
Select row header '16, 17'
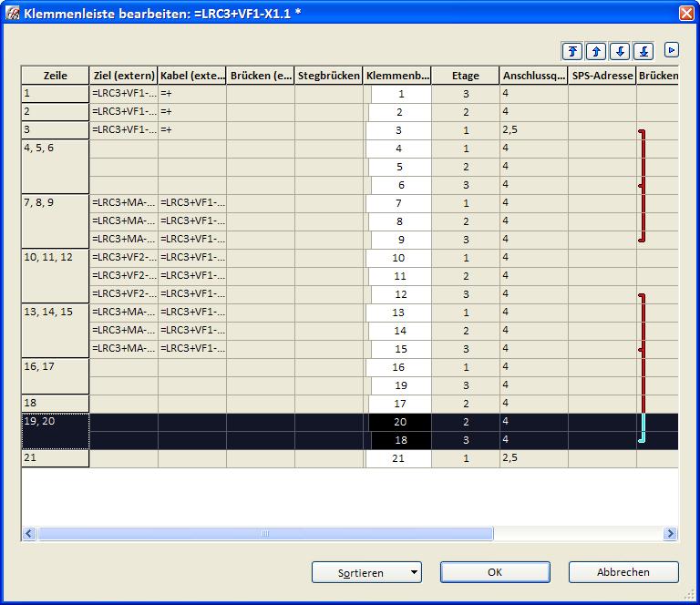(x=56, y=376)
